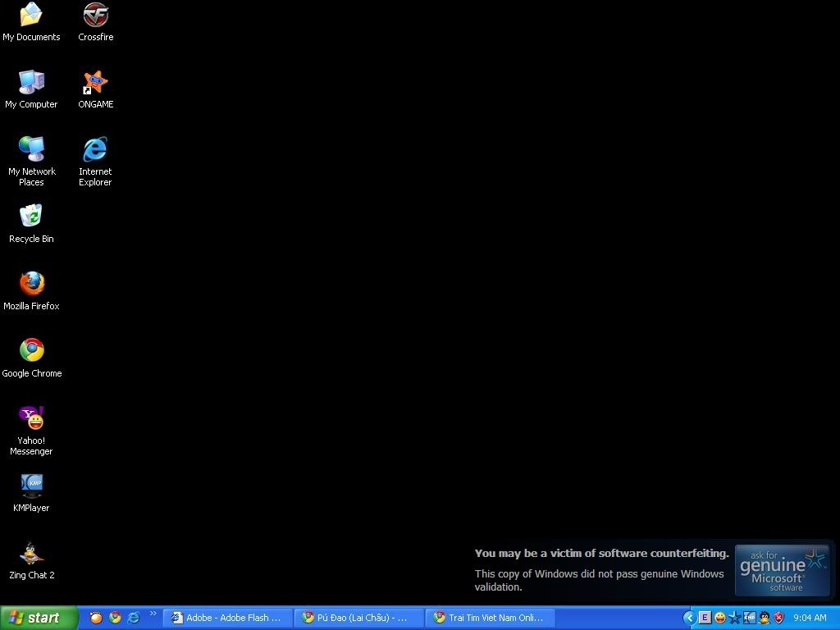Launch Crossfire game shortcut
This screenshot has height=630, width=840.
point(96,22)
